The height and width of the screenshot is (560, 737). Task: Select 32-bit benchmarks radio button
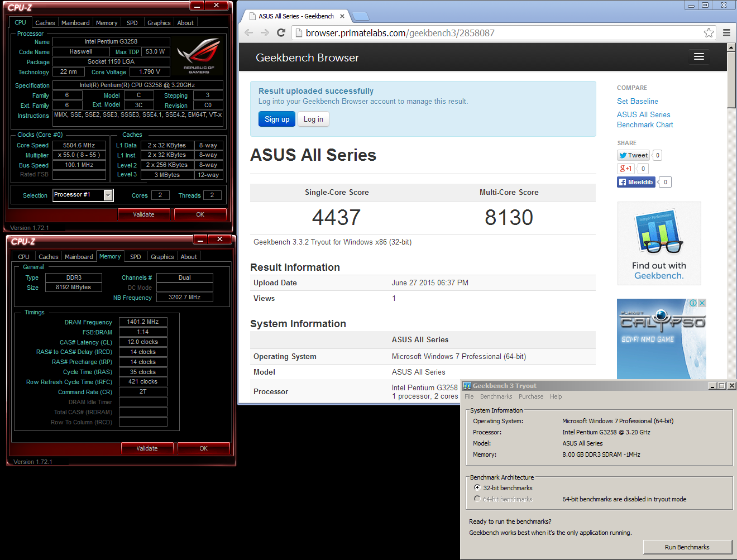tap(477, 487)
